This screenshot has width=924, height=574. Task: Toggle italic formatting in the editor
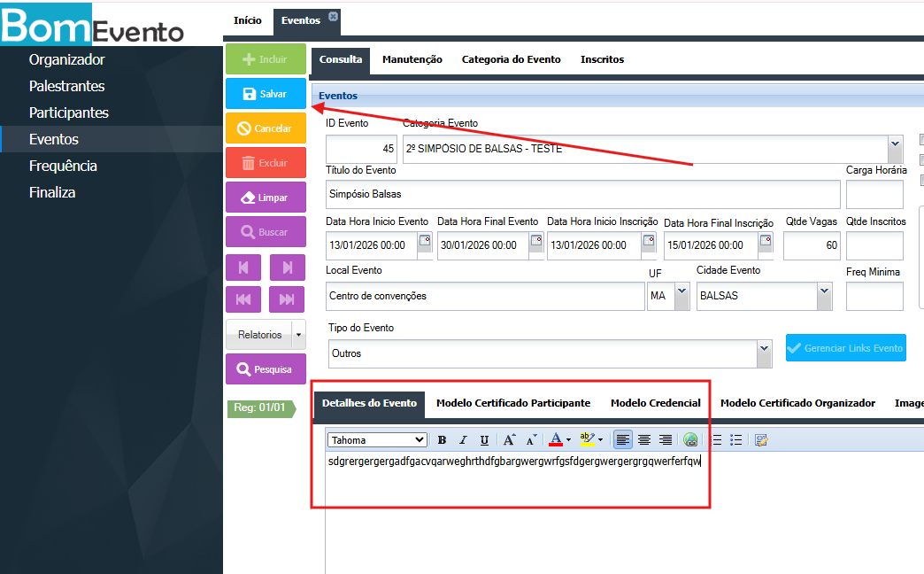463,440
